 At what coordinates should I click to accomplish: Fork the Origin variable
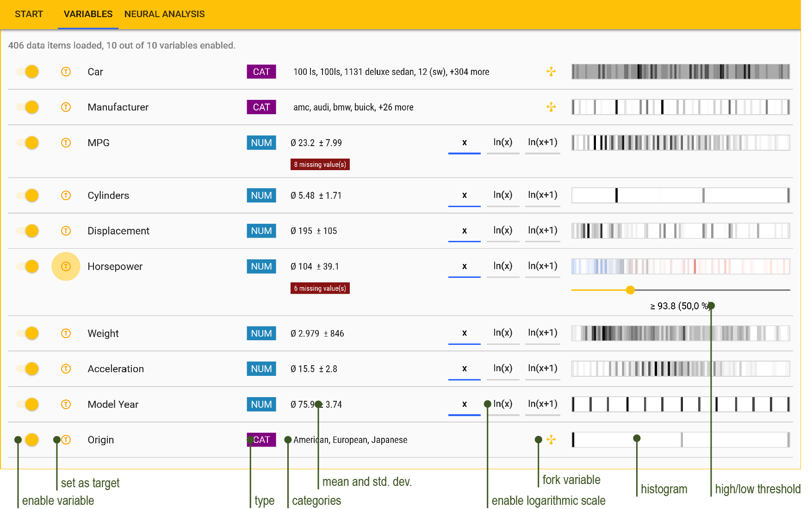point(551,440)
